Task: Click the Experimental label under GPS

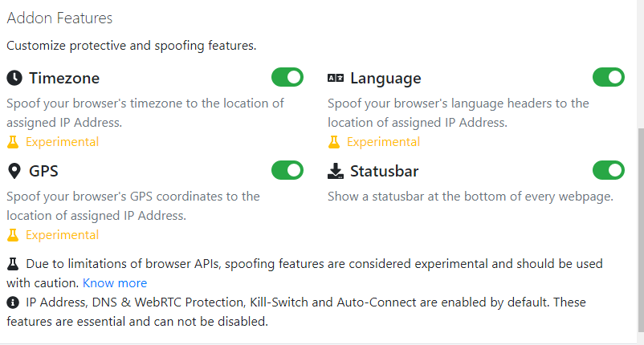Action: pos(62,235)
